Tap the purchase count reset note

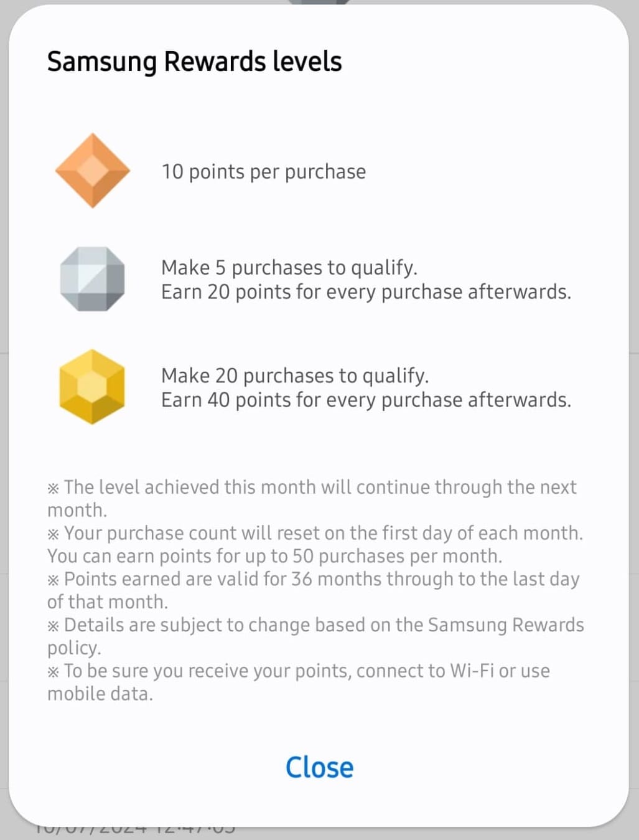pos(323,534)
